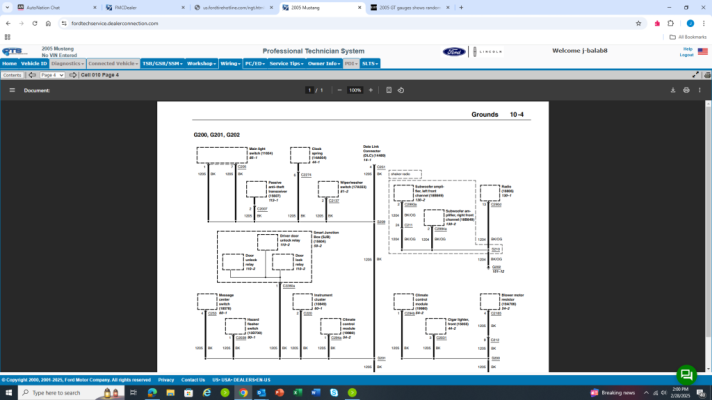Expand the Wiring menu
The width and height of the screenshot is (712, 400).
(x=230, y=64)
